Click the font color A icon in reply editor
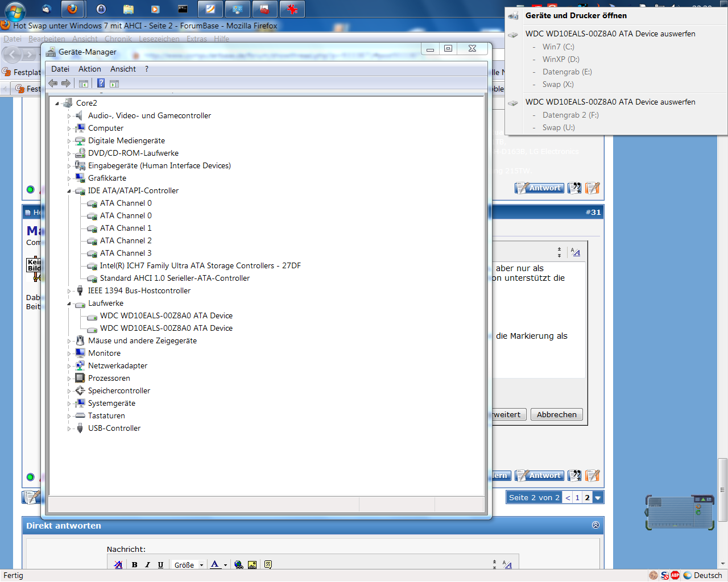 point(215,564)
